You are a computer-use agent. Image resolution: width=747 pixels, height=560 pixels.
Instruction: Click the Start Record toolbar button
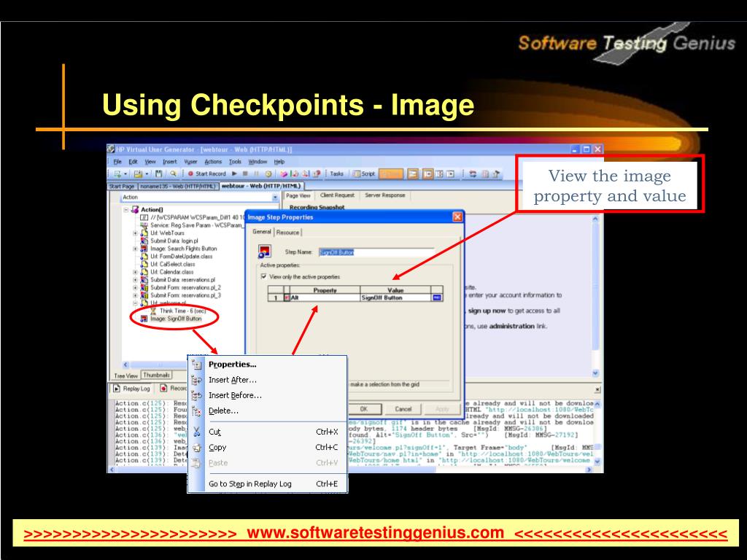coord(206,174)
